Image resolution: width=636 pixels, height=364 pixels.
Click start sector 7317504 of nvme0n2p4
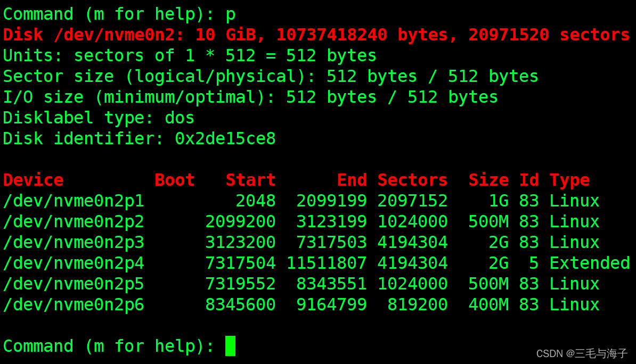[241, 263]
